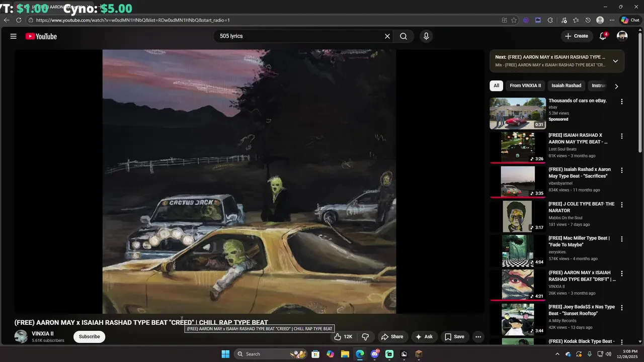This screenshot has height=362, width=644.
Task: Open more options for DRIFT type beat video
Action: pos(621,274)
